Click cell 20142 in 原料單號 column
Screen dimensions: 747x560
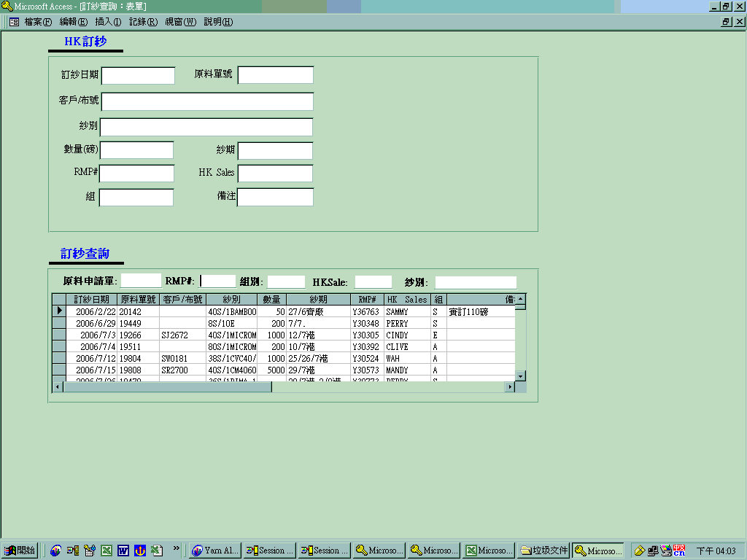(x=138, y=311)
